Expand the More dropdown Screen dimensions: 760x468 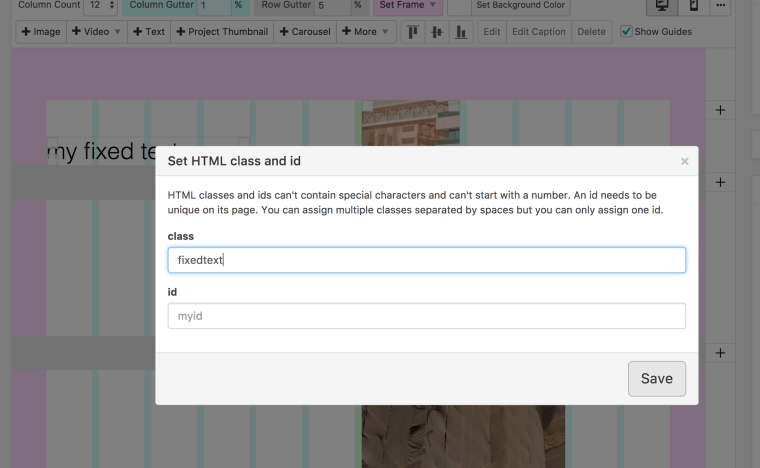pos(366,32)
